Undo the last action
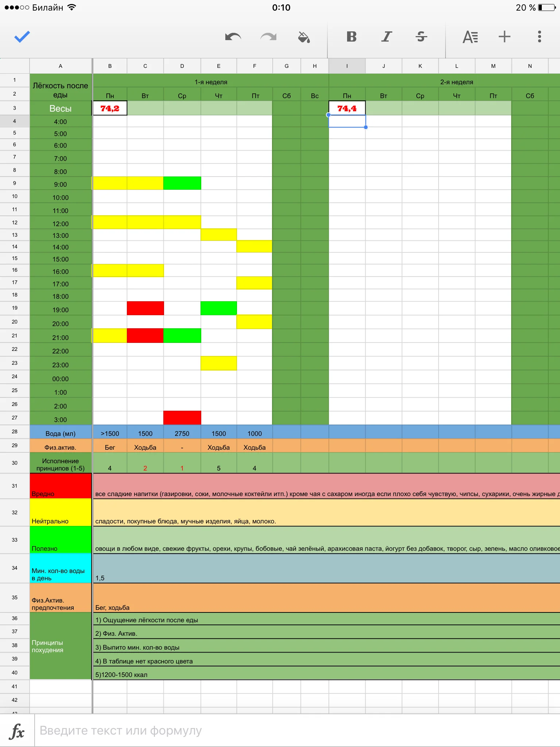The image size is (560, 747). point(233,37)
